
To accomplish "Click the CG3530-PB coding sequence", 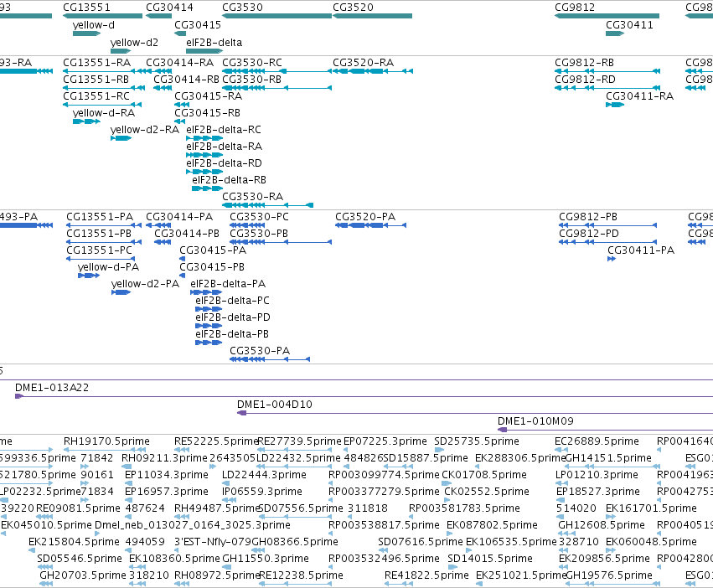I will [x=281, y=242].
